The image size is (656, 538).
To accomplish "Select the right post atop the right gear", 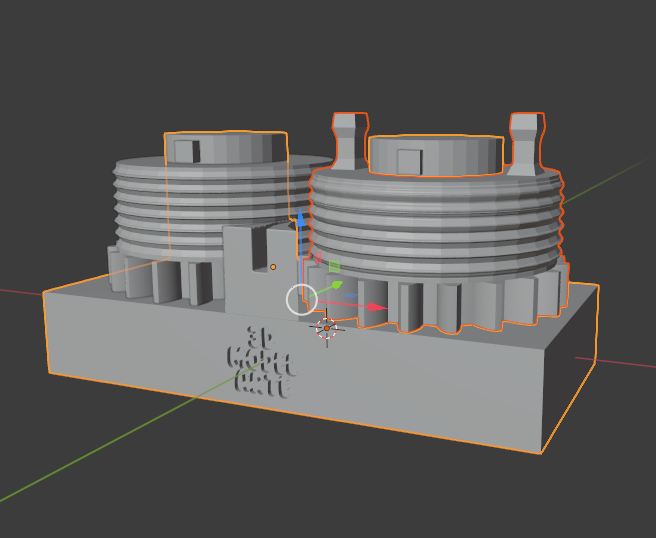I will pyautogui.click(x=526, y=143).
